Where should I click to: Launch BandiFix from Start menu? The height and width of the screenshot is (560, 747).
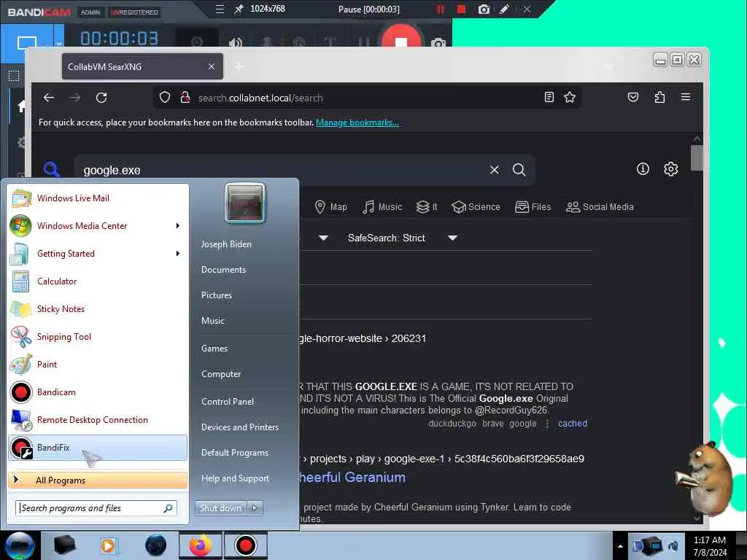coord(98,448)
